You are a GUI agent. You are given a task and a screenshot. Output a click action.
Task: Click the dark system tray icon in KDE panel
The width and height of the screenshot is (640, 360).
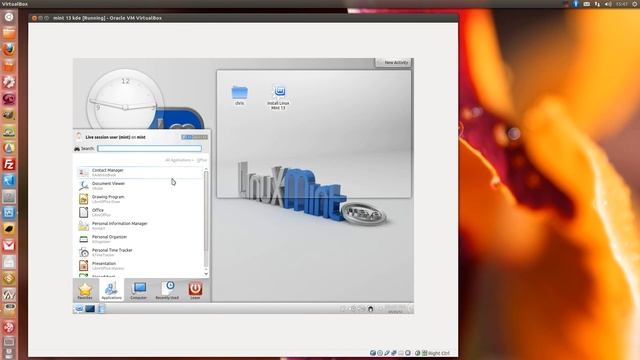(371, 309)
